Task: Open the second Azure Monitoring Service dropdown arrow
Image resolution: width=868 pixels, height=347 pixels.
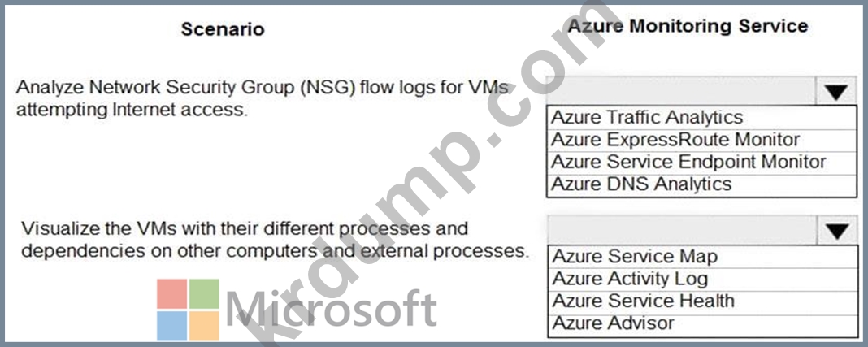Action: coord(836,230)
